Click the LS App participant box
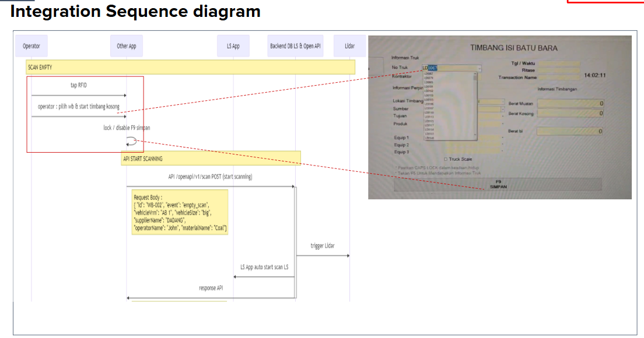 (233, 46)
